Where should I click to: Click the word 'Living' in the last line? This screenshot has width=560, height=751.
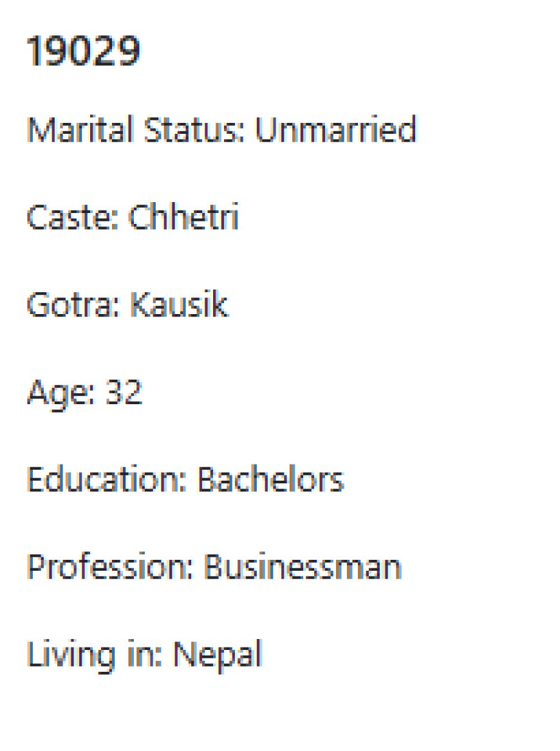pyautogui.click(x=62, y=656)
